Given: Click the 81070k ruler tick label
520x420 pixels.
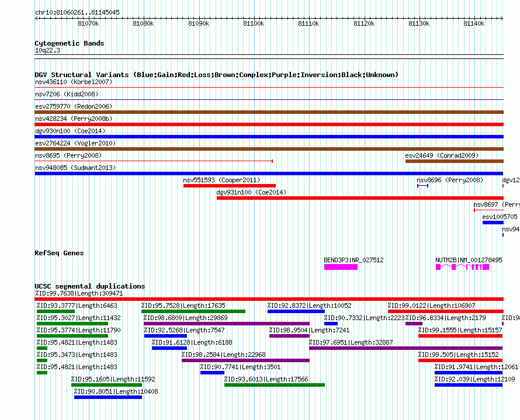Looking at the screenshot, I should pos(88,23).
